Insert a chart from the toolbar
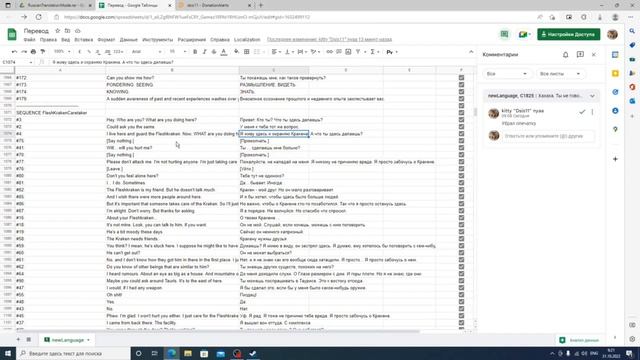640x360 pixels. click(348, 52)
